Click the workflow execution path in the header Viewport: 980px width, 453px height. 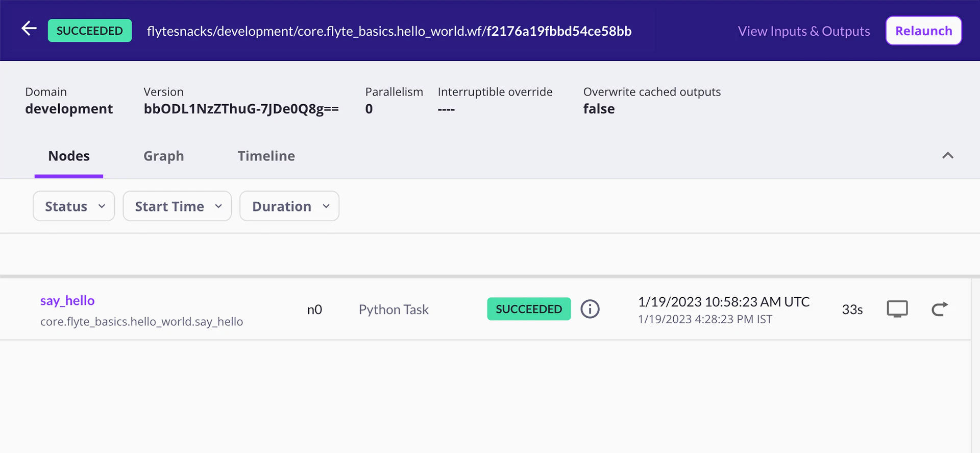[x=389, y=31]
